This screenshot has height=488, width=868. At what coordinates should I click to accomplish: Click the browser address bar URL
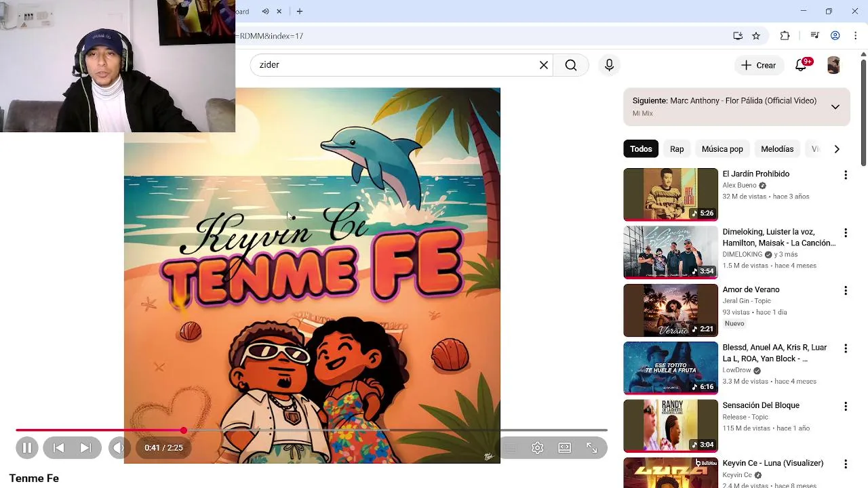tap(271, 36)
